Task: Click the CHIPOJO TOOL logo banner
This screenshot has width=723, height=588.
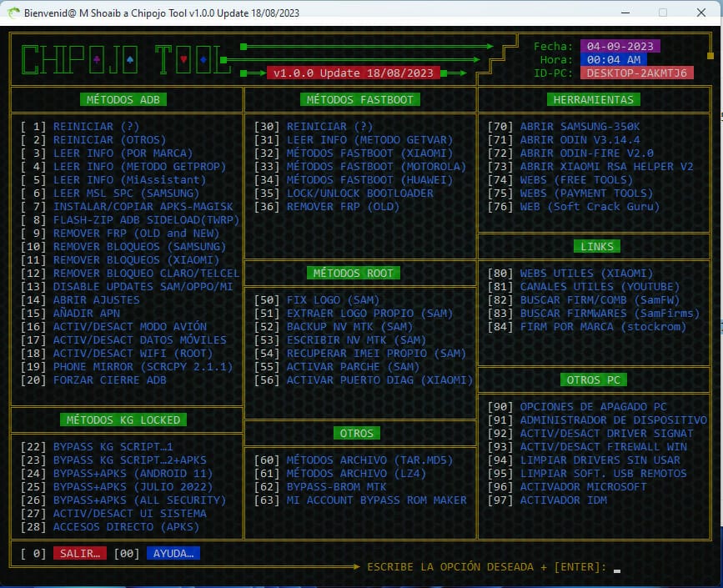Action: click(x=126, y=60)
